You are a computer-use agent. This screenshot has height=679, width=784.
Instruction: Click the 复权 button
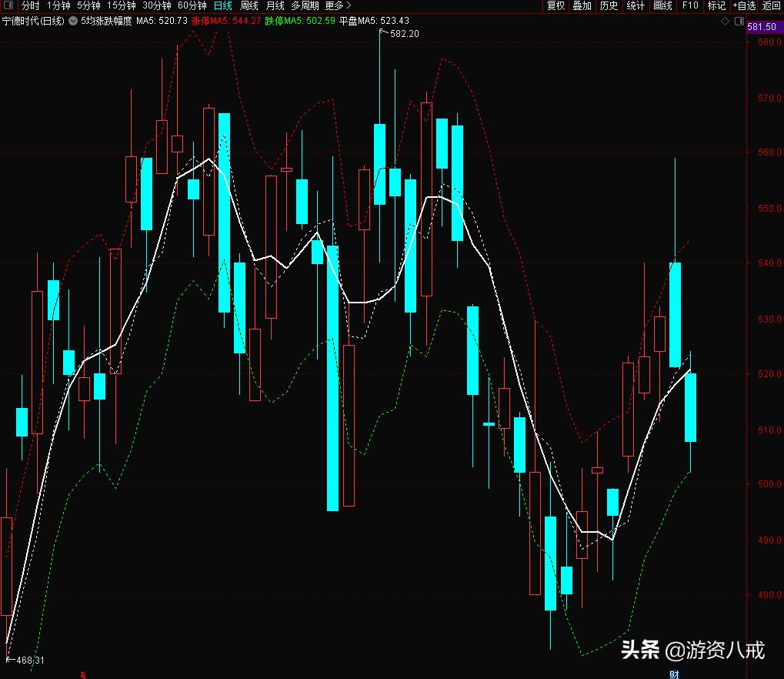(x=555, y=5)
